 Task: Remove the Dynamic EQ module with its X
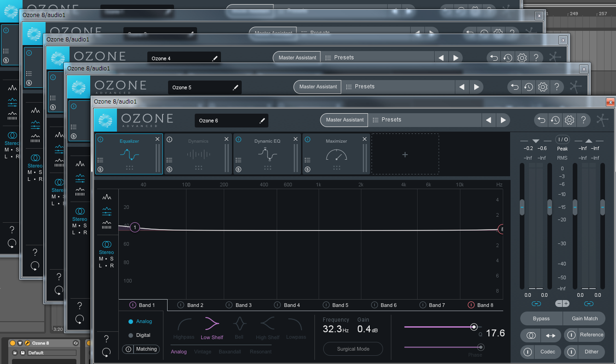296,139
